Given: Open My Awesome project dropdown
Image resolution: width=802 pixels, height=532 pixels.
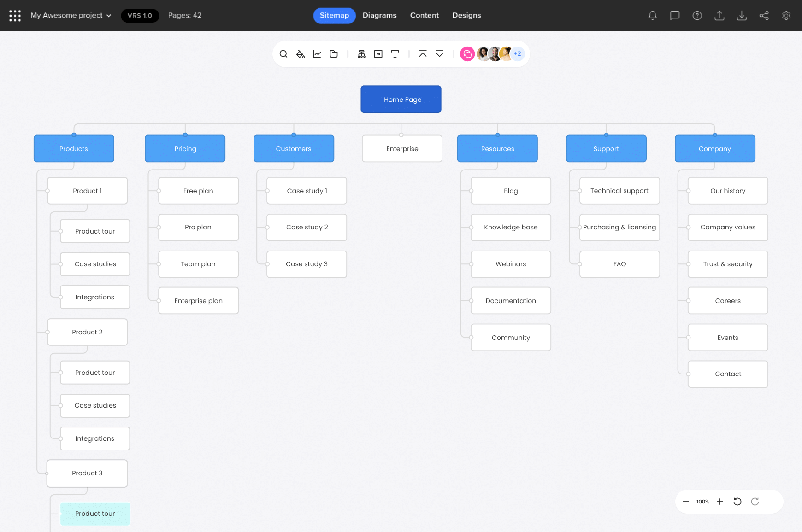Looking at the screenshot, I should pyautogui.click(x=71, y=16).
